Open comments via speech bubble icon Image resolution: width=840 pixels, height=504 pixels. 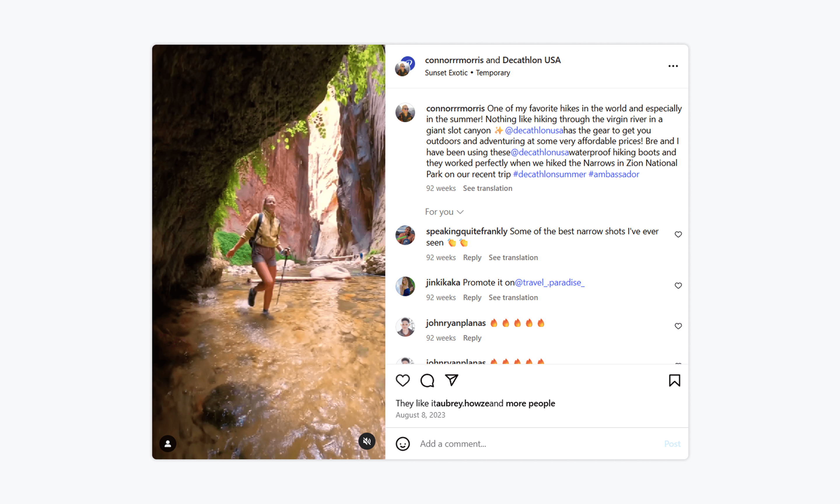click(427, 380)
